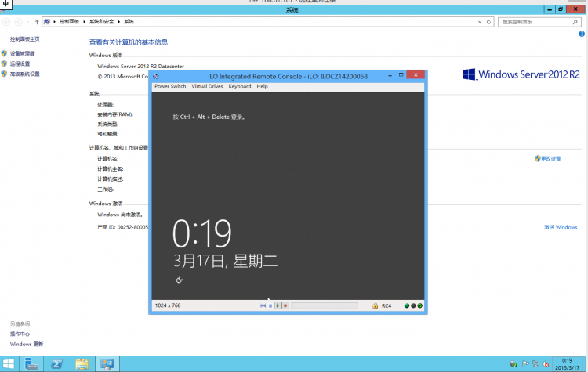Click the green power status LED with symbol

(420, 305)
